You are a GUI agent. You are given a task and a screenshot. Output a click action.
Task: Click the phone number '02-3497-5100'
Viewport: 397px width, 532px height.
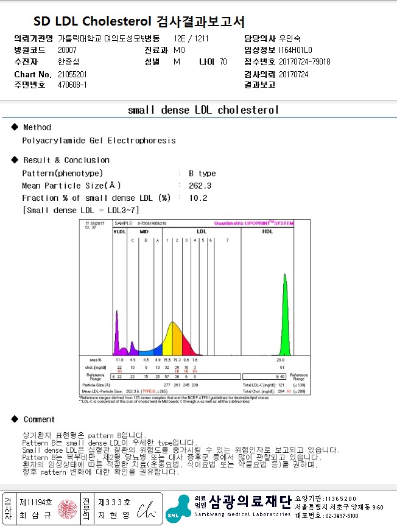pyautogui.click(x=342, y=516)
